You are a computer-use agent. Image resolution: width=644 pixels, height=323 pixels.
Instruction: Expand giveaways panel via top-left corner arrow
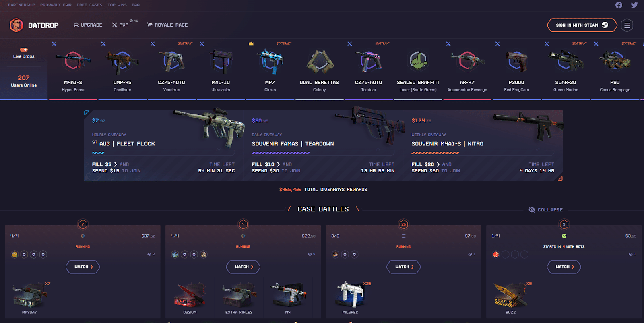click(x=86, y=113)
